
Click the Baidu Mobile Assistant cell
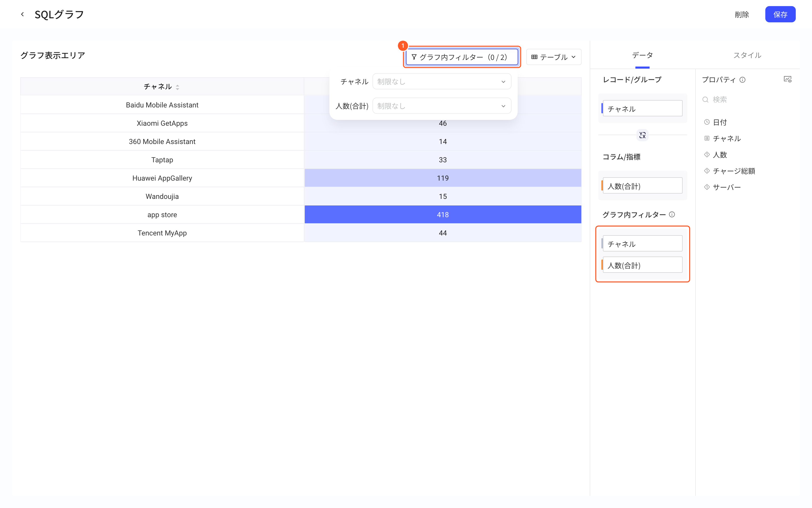point(162,105)
